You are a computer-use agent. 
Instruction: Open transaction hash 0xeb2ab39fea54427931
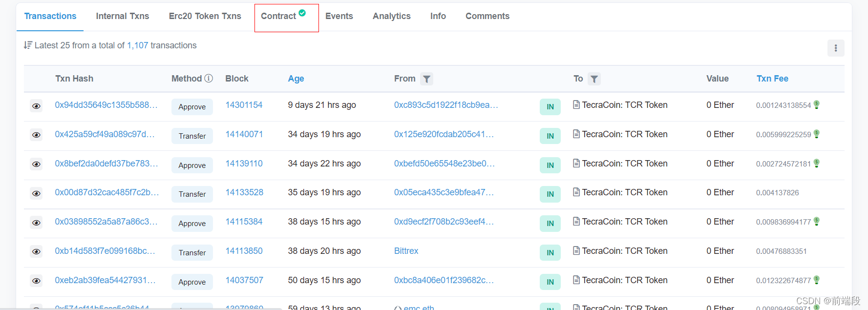tap(106, 280)
